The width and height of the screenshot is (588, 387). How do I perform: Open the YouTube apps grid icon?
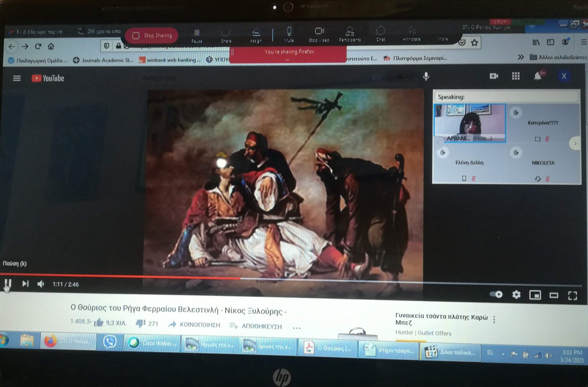(x=516, y=76)
